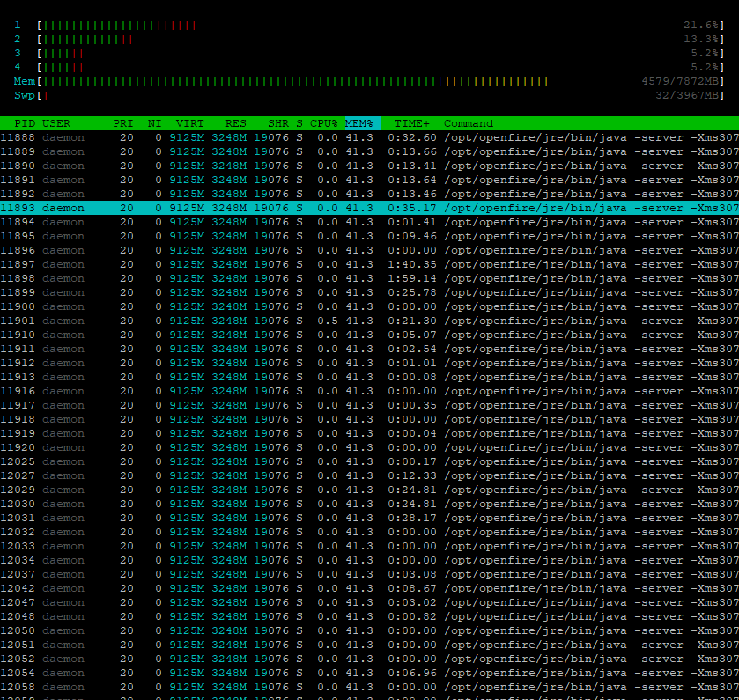Sort by VIRT memory column header

(190, 123)
